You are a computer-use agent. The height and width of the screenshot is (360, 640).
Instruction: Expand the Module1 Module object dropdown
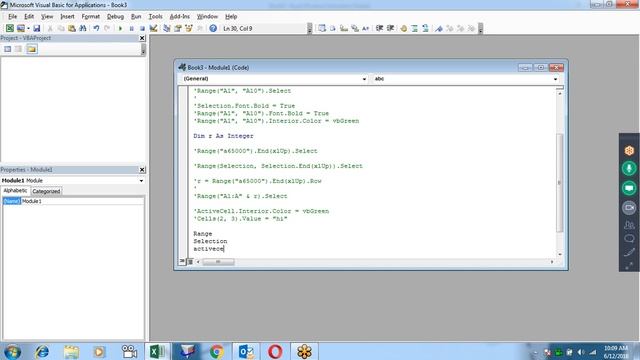(141, 180)
